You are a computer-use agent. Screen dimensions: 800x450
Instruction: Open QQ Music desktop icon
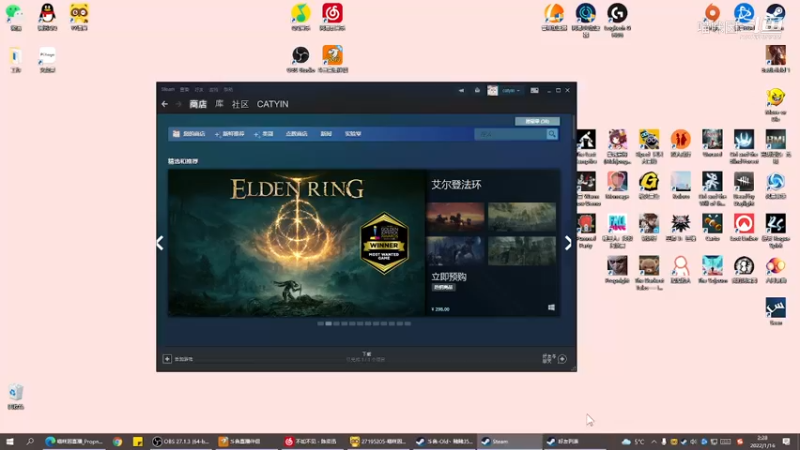pyautogui.click(x=301, y=17)
